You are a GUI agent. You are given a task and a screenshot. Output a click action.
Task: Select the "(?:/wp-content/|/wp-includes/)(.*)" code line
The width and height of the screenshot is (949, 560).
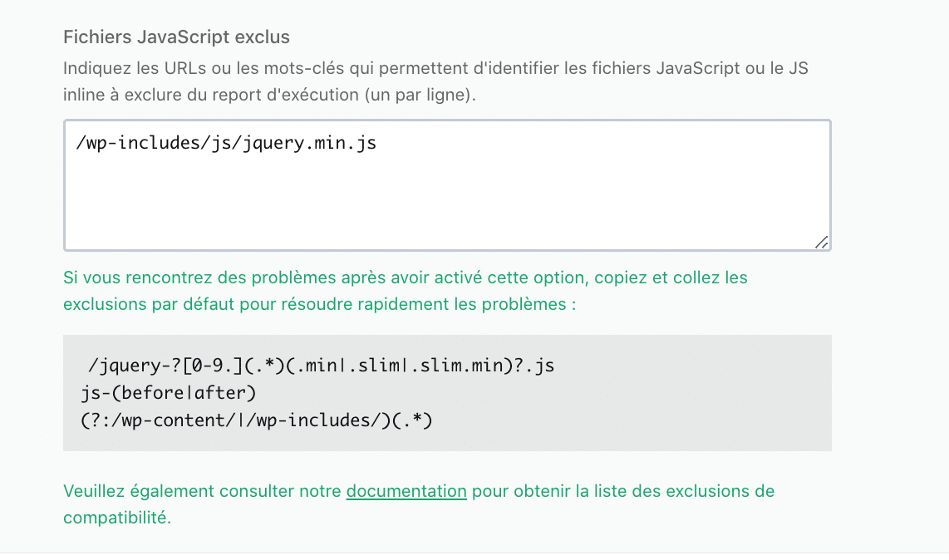tap(257, 420)
